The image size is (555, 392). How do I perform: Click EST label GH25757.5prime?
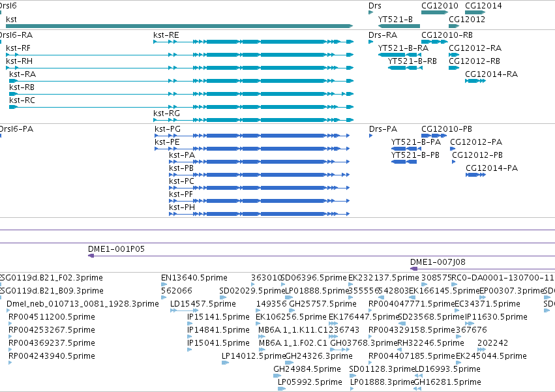tap(323, 304)
